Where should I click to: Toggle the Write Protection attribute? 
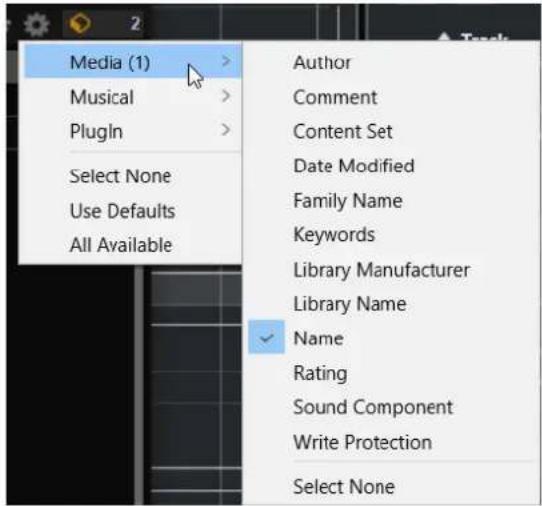click(x=362, y=442)
